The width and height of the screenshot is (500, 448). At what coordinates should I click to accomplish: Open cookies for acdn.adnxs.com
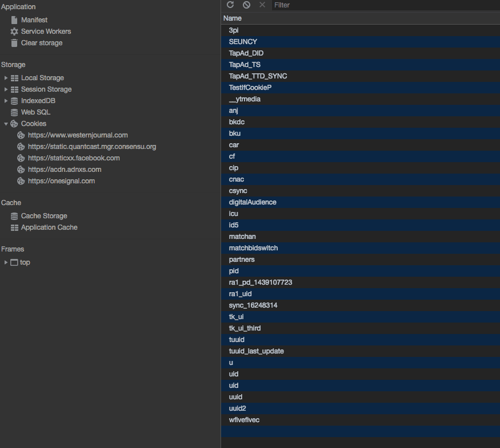[64, 170]
